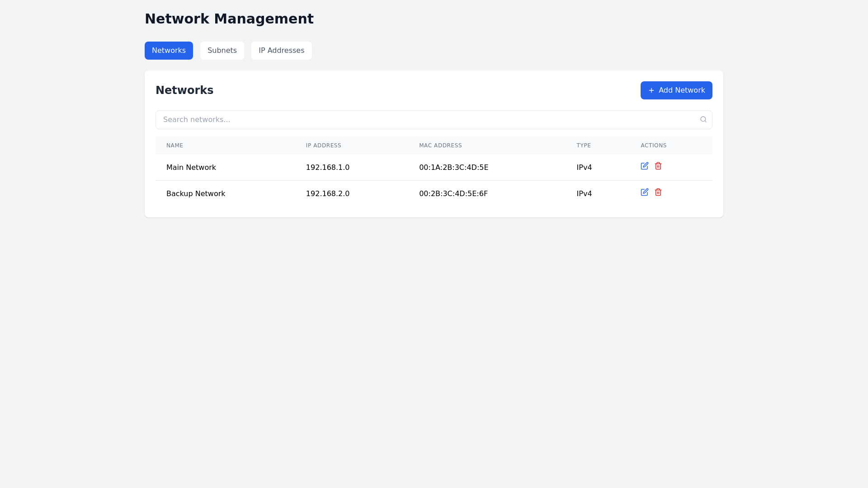Focus the Search networks field
Image resolution: width=868 pixels, height=488 pixels.
coord(425,120)
